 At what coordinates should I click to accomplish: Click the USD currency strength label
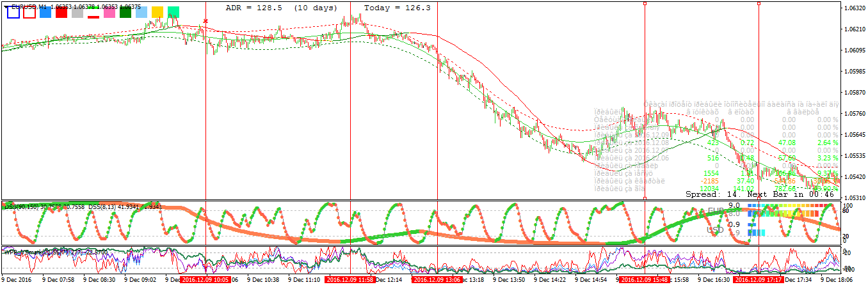[715, 229]
